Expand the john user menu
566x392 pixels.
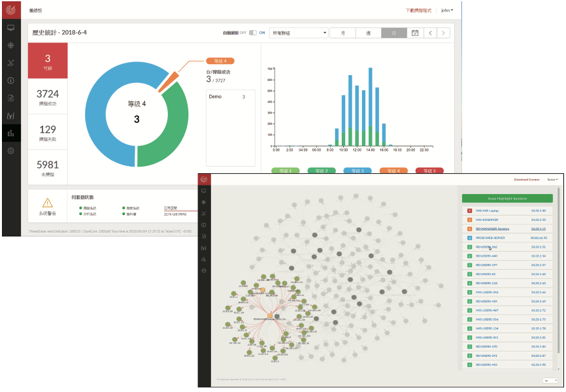pyautogui.click(x=447, y=10)
